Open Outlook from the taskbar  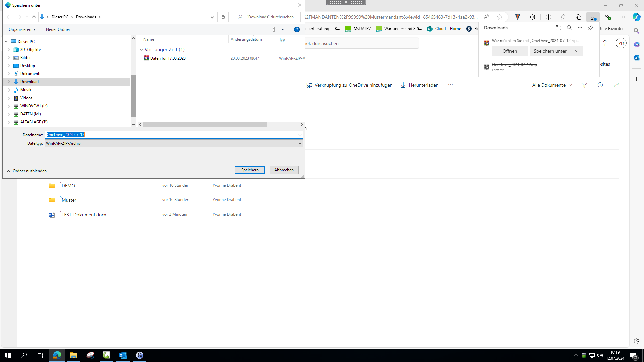[x=123, y=355]
